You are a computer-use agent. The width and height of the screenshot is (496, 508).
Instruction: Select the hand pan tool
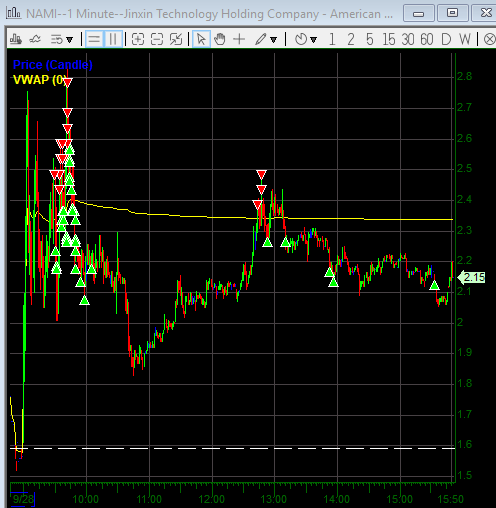(220, 39)
